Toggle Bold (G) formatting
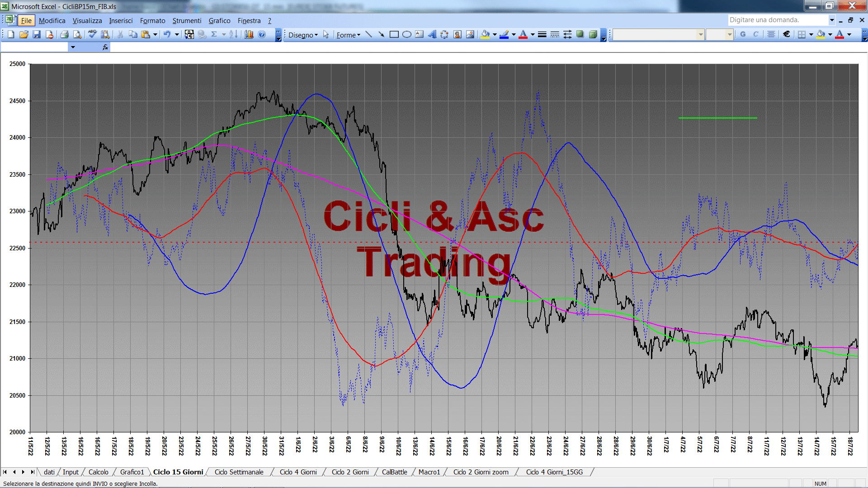This screenshot has height=488, width=868. (743, 35)
